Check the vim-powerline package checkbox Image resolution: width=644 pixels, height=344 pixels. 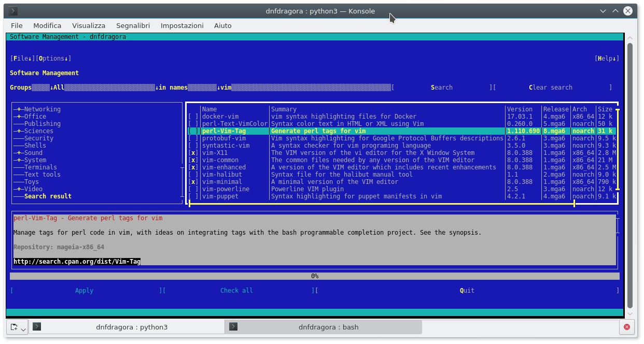[193, 189]
